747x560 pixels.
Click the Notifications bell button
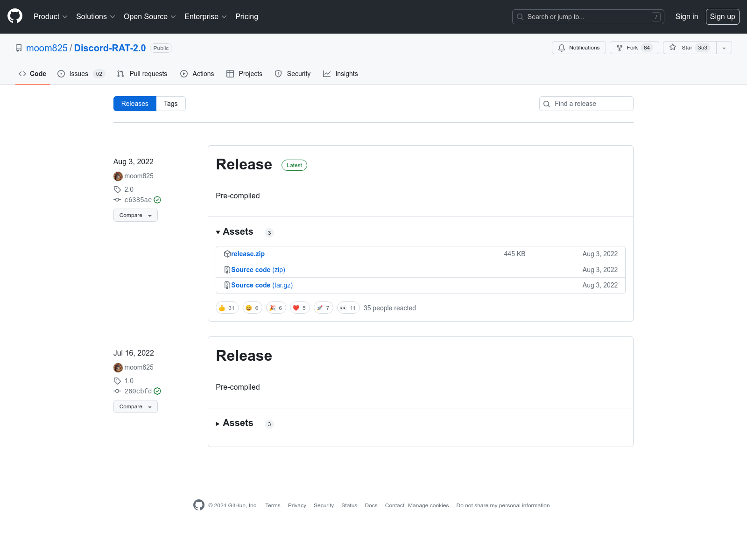(578, 48)
